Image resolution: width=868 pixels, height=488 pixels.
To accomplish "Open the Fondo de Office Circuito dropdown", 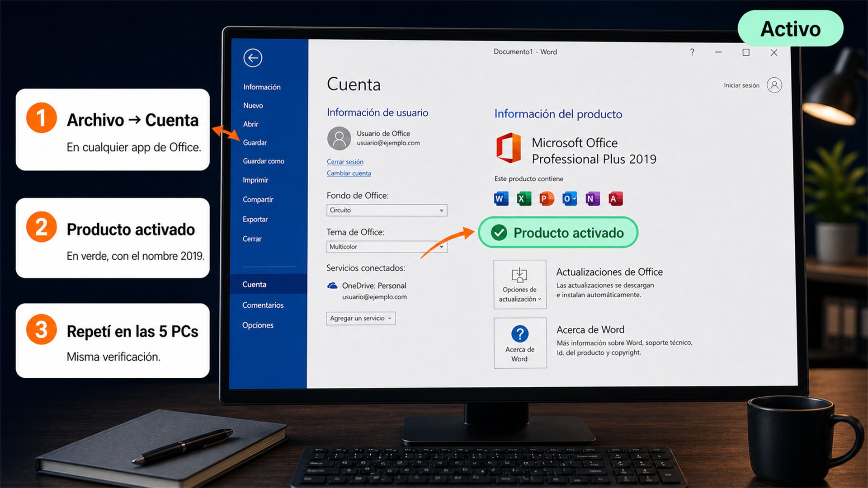I will [387, 210].
